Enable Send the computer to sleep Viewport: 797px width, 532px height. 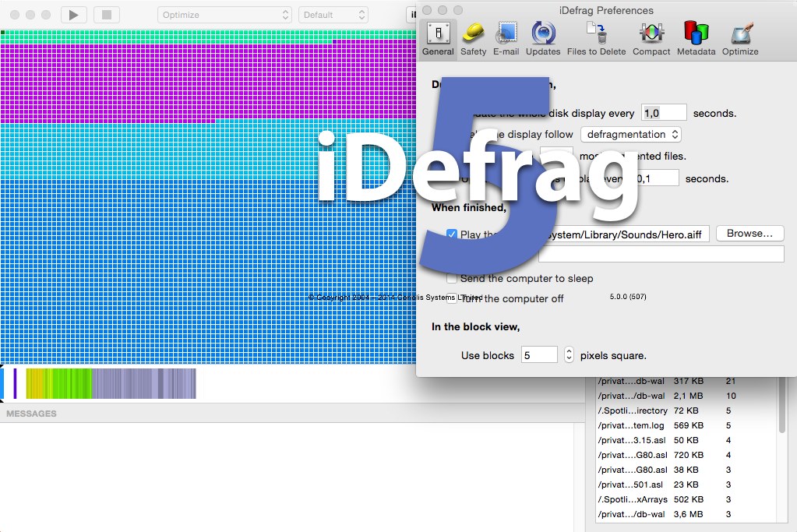(451, 278)
